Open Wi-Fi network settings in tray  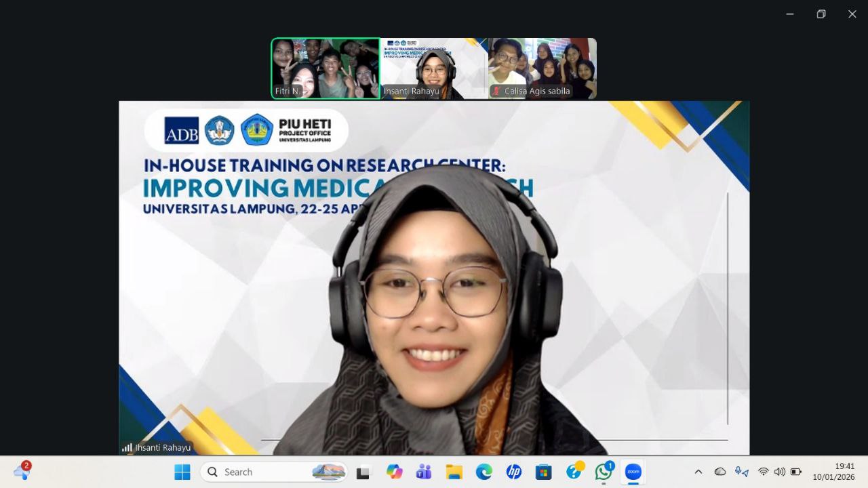pyautogui.click(x=764, y=472)
